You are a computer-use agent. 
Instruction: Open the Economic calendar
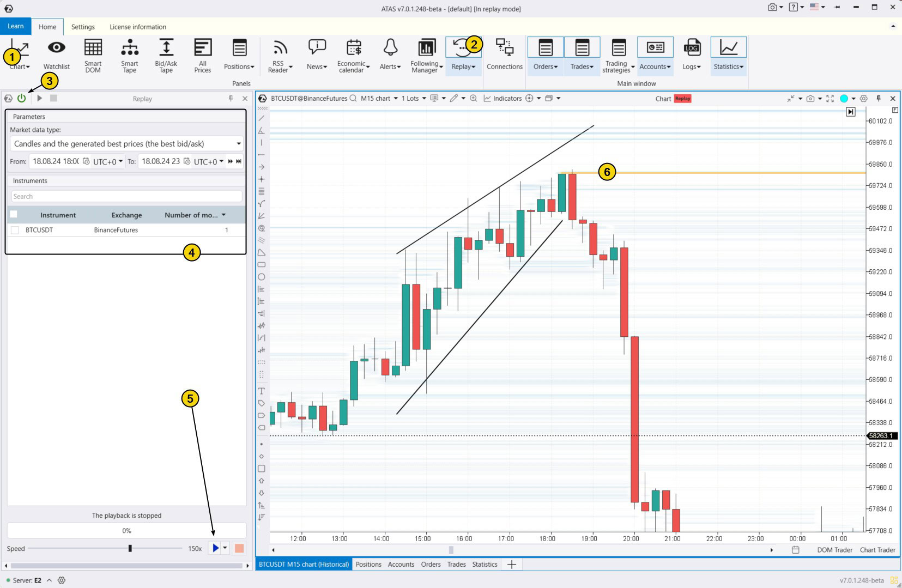[x=352, y=54]
